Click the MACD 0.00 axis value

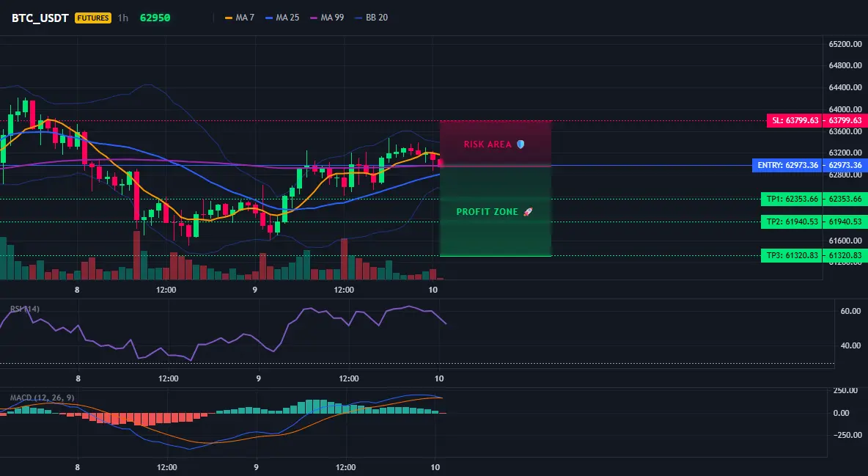[842, 413]
